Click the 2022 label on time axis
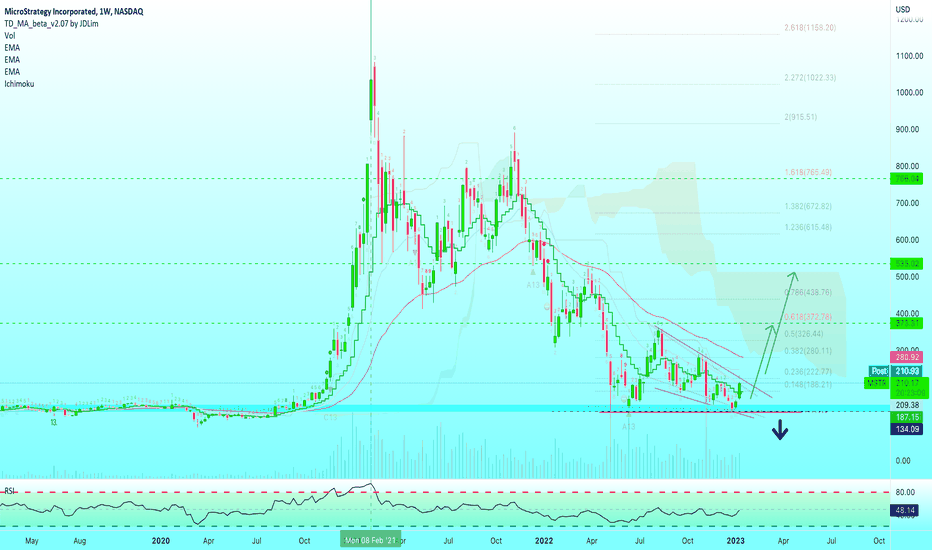Viewport: 932px width, 550px height. point(544,540)
